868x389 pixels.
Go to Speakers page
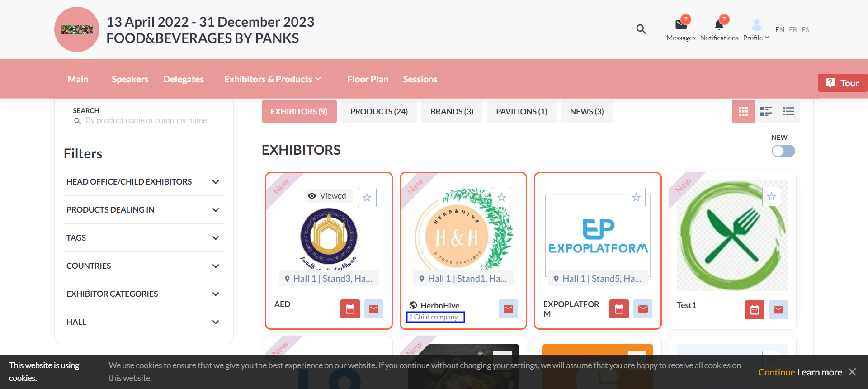tap(130, 79)
